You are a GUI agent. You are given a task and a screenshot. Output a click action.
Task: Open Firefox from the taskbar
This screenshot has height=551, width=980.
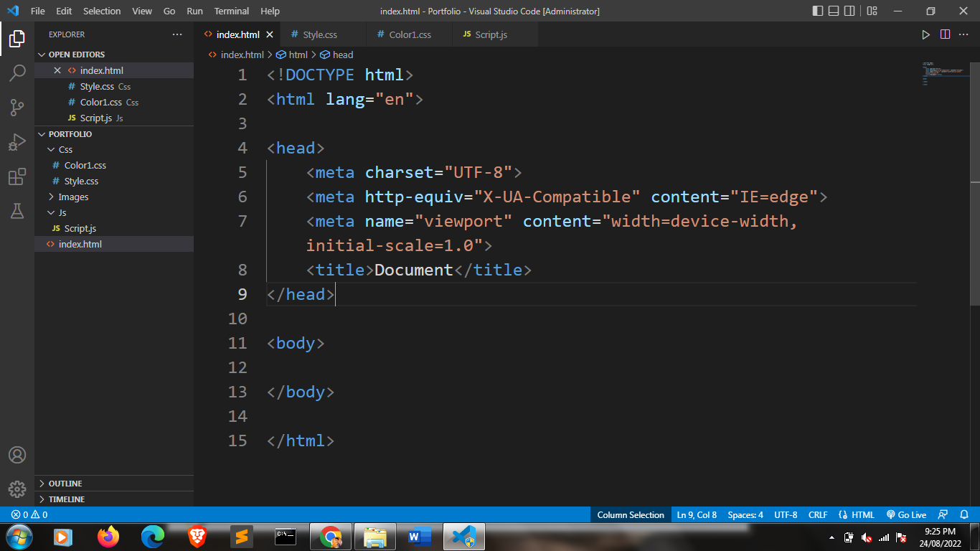pos(108,537)
